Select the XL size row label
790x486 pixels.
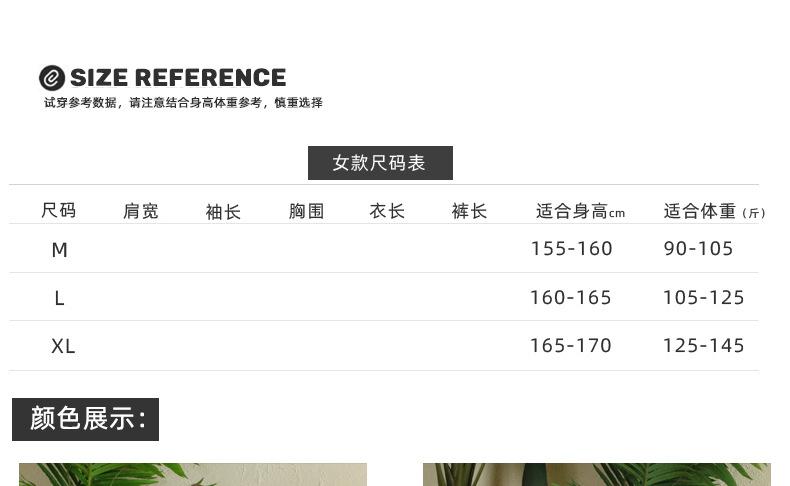[x=63, y=346]
